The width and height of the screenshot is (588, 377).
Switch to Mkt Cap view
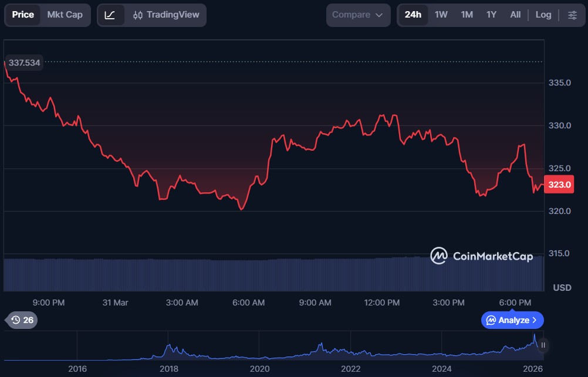coord(65,15)
